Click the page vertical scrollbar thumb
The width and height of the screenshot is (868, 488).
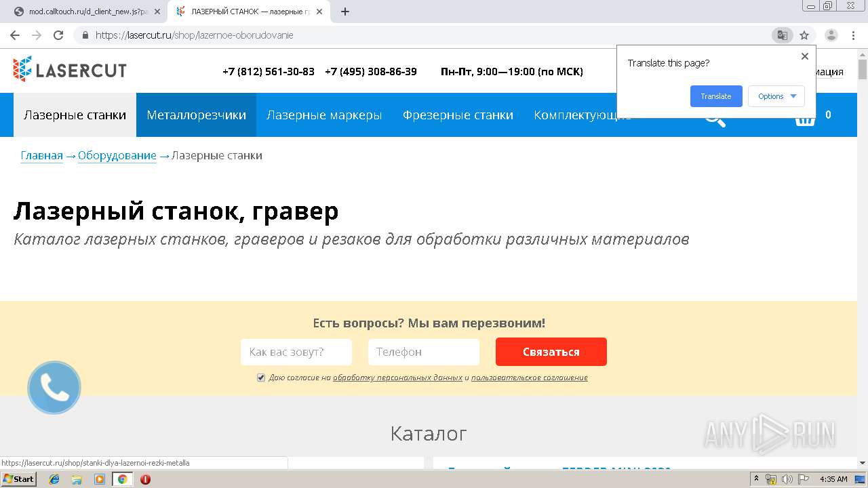[x=863, y=69]
